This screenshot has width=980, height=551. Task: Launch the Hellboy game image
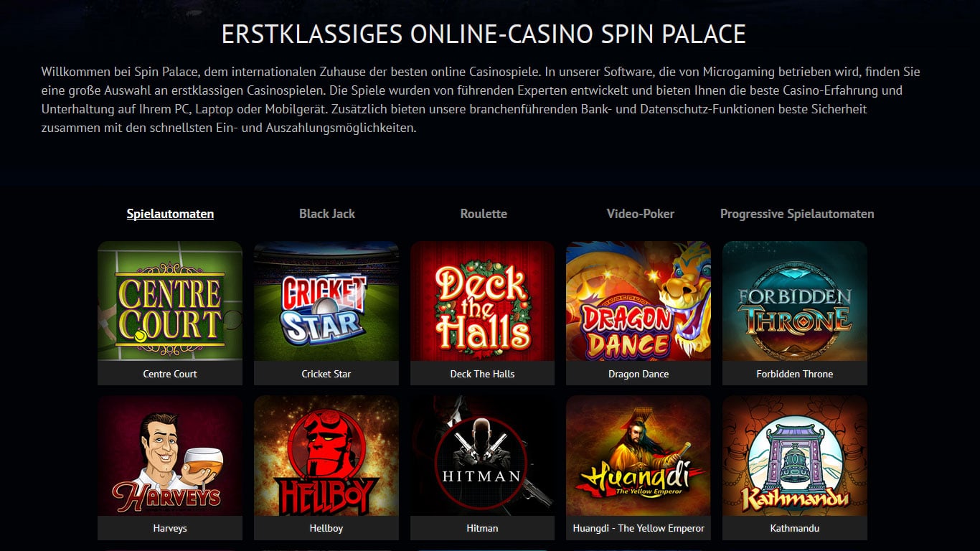coord(326,456)
